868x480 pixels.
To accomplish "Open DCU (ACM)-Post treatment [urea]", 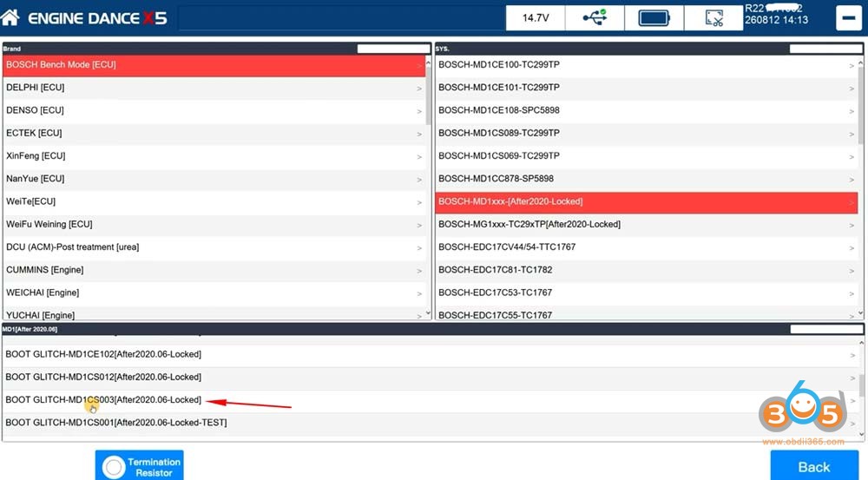I will click(x=214, y=247).
